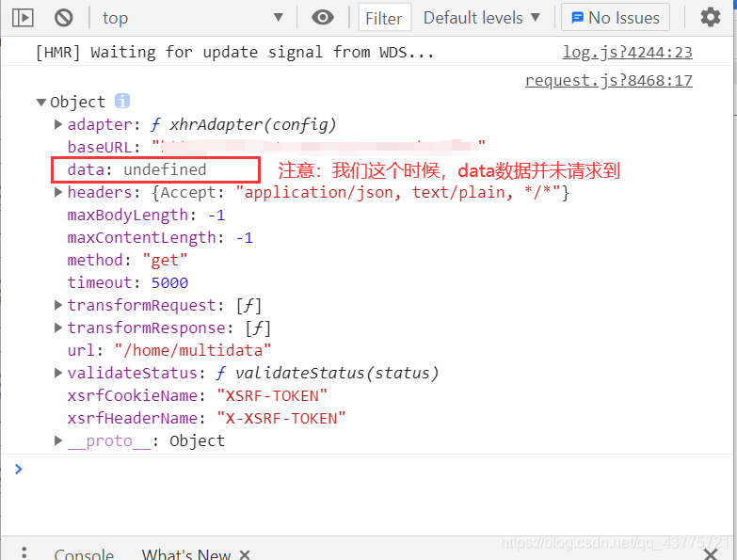The height and width of the screenshot is (560, 737).
Task: Select the baseURL property row
Action: 276,147
